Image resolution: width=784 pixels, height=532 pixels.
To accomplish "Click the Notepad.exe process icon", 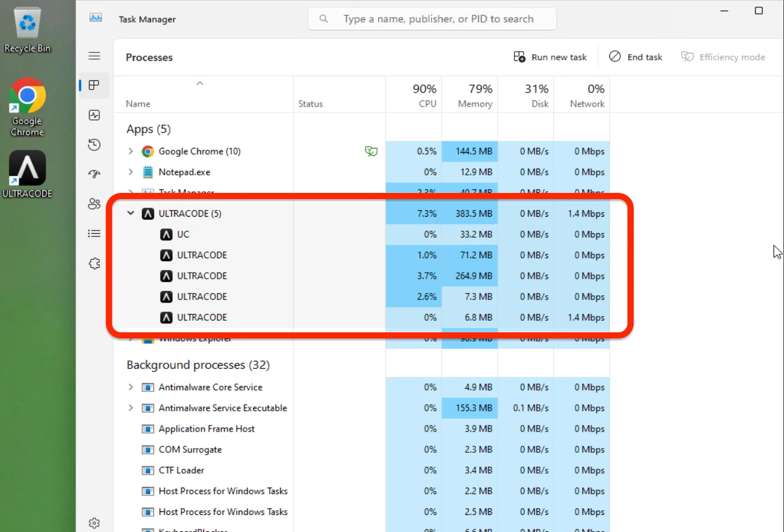I will point(148,172).
